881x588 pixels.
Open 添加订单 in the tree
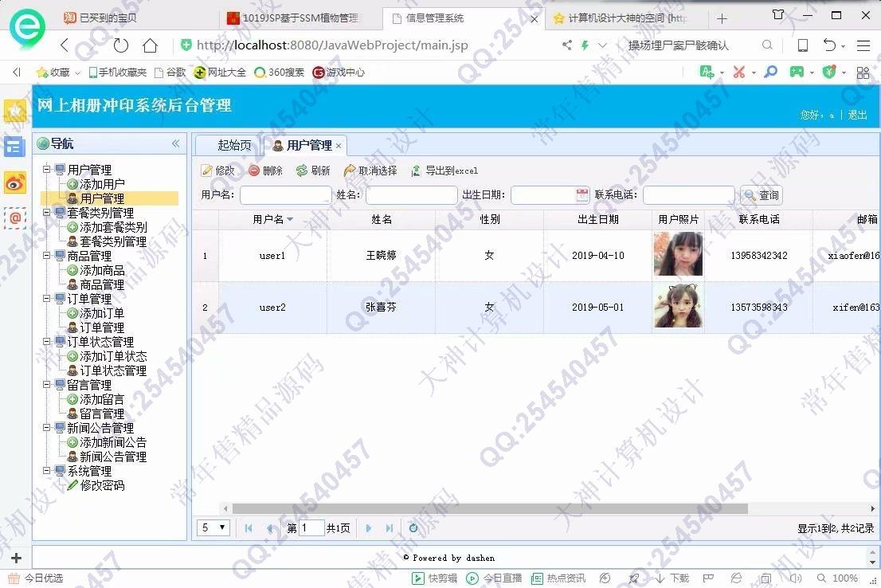[x=102, y=313]
